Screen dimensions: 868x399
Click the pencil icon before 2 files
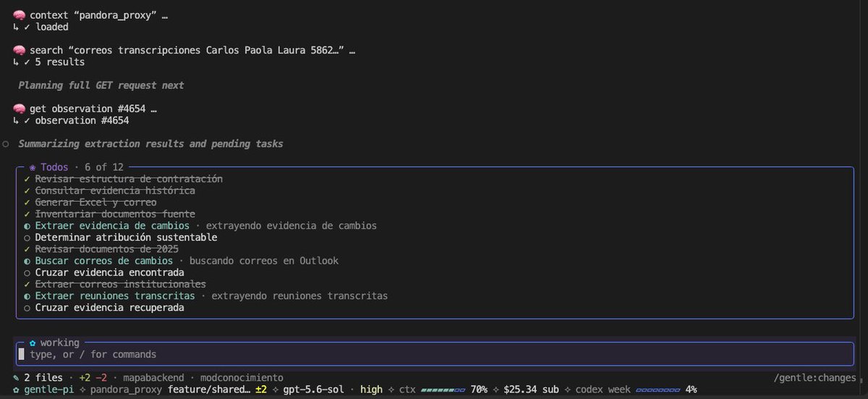coord(17,377)
